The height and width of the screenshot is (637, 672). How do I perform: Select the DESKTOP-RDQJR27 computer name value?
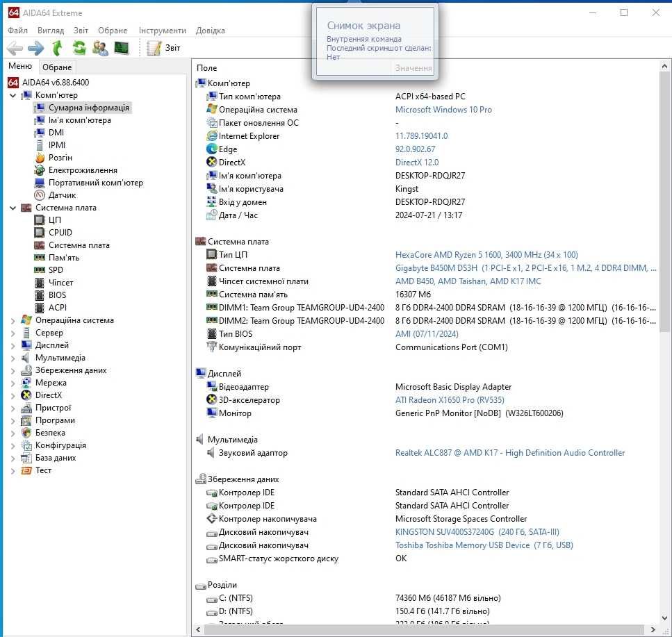pyautogui.click(x=430, y=176)
